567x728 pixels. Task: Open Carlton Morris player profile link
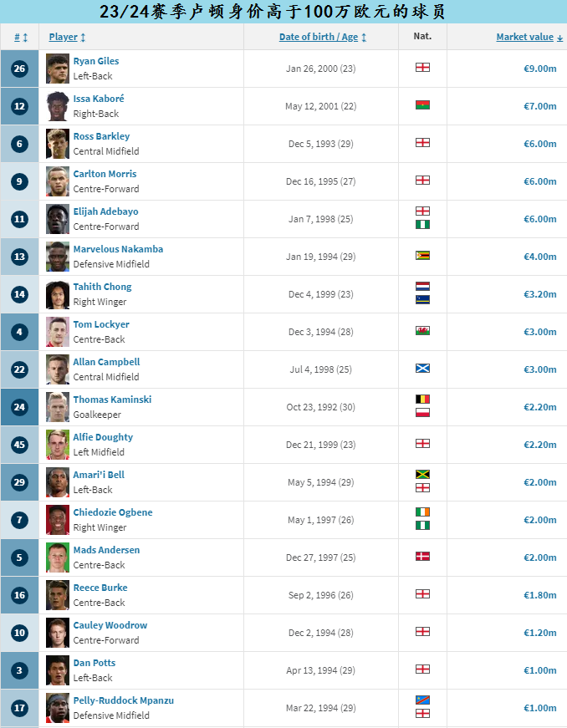[105, 174]
